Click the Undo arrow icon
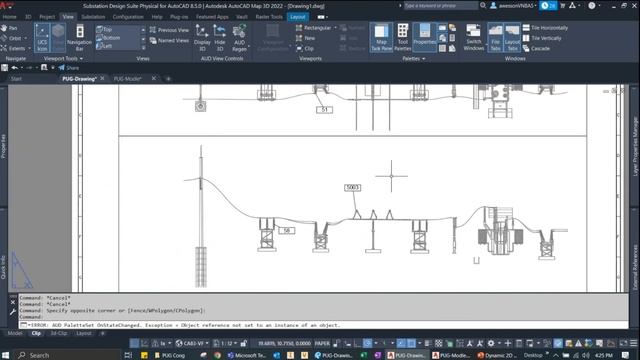 15,68
